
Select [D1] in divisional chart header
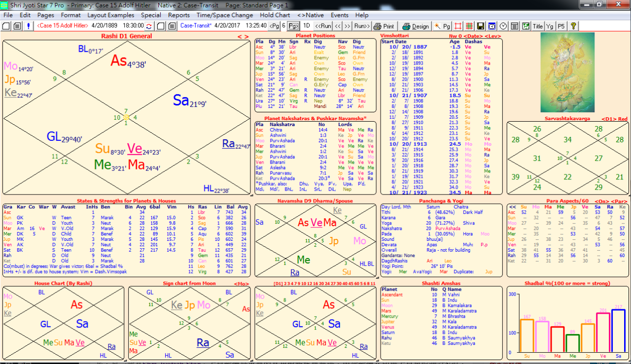point(279,284)
